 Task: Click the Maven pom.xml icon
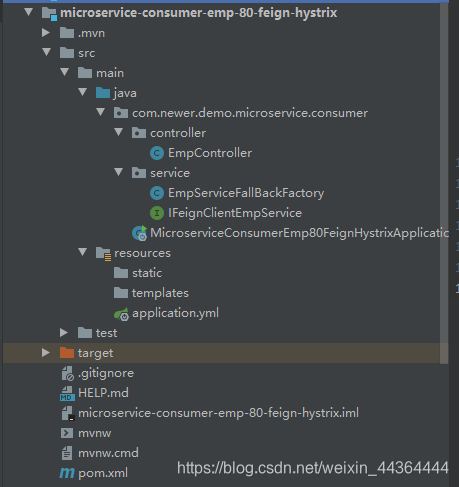(67, 473)
